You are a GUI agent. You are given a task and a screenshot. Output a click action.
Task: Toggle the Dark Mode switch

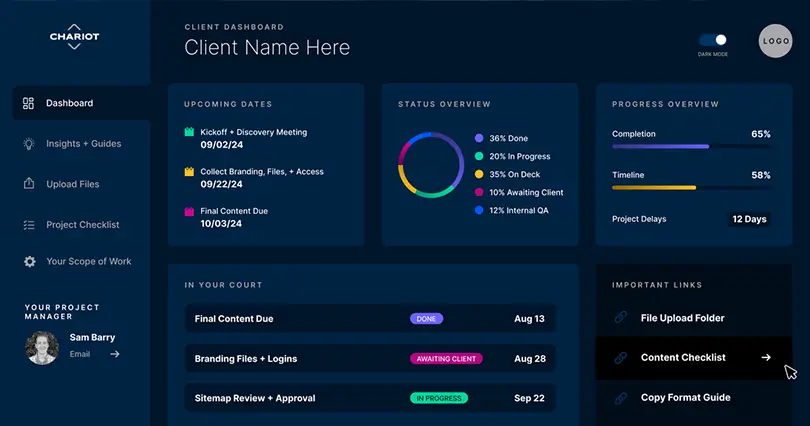713,40
